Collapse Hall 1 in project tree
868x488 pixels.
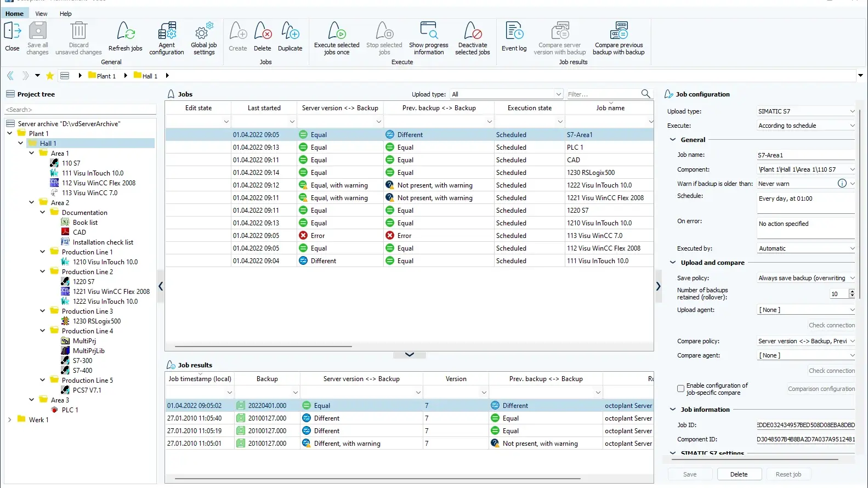click(x=21, y=143)
